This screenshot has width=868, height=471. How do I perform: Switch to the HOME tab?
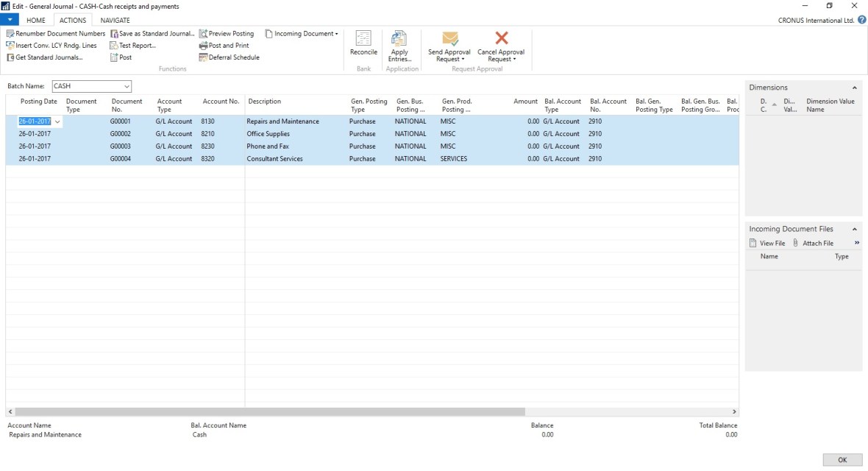(35, 21)
